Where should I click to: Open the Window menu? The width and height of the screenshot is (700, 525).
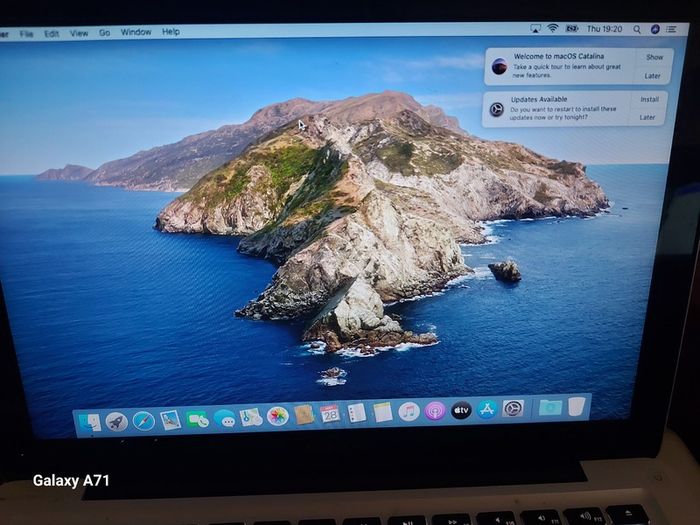point(136,32)
